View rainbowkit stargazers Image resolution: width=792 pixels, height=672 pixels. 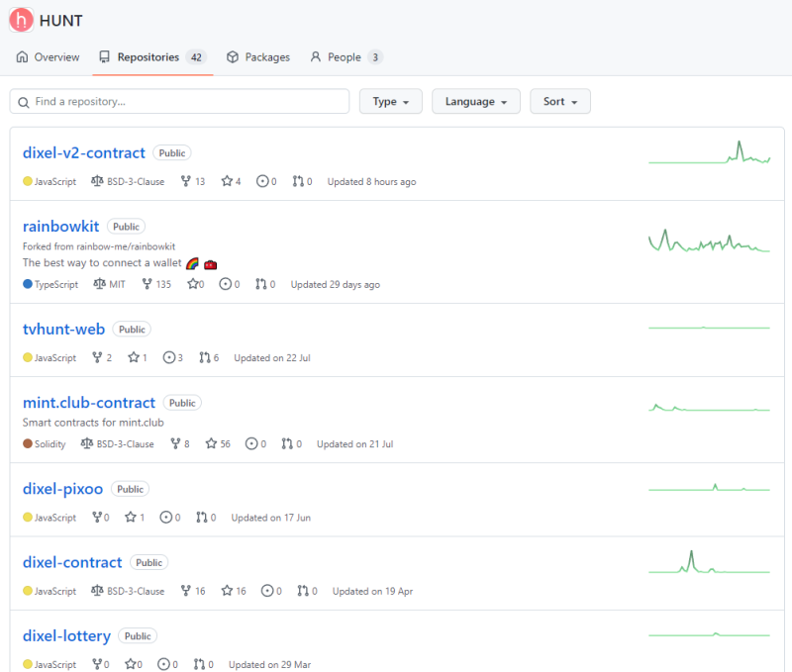195,284
